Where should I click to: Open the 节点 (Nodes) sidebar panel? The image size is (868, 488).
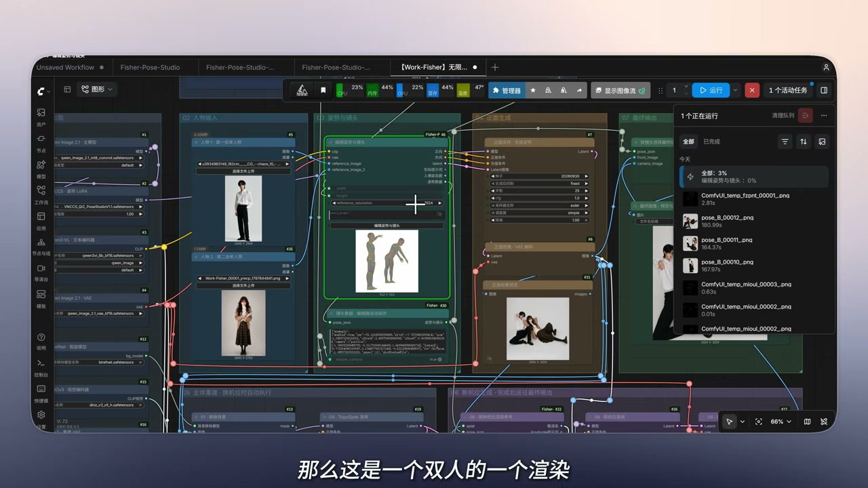(41, 142)
